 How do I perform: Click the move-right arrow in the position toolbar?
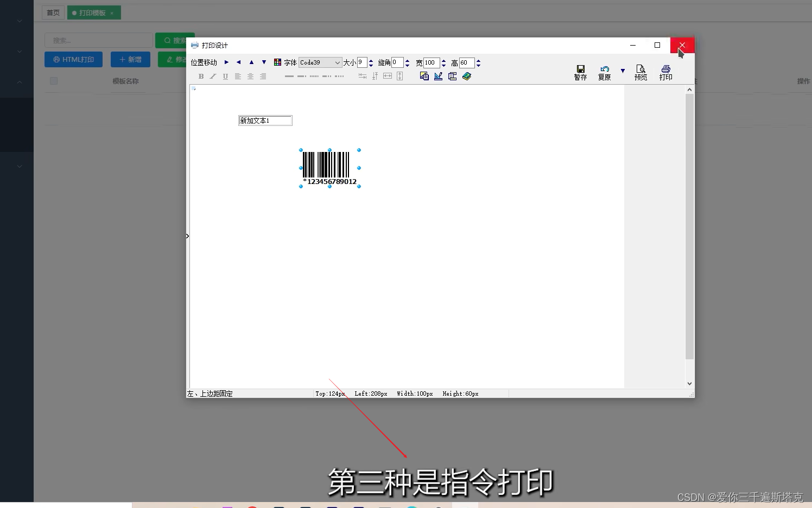pyautogui.click(x=226, y=62)
